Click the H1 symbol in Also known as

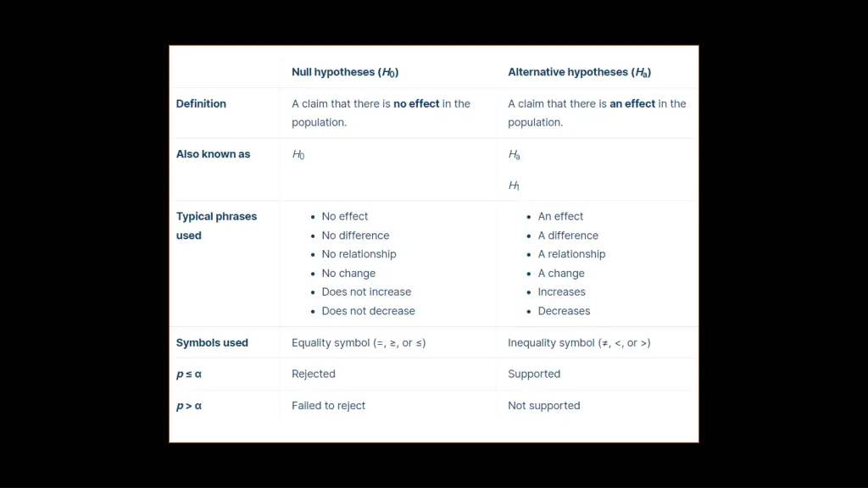(x=514, y=186)
